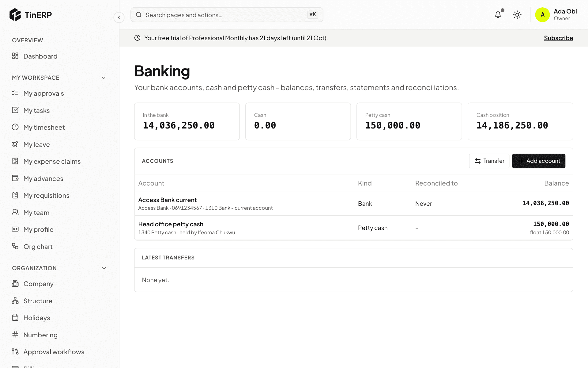Click the Company building icon
588x368 pixels.
[15, 283]
